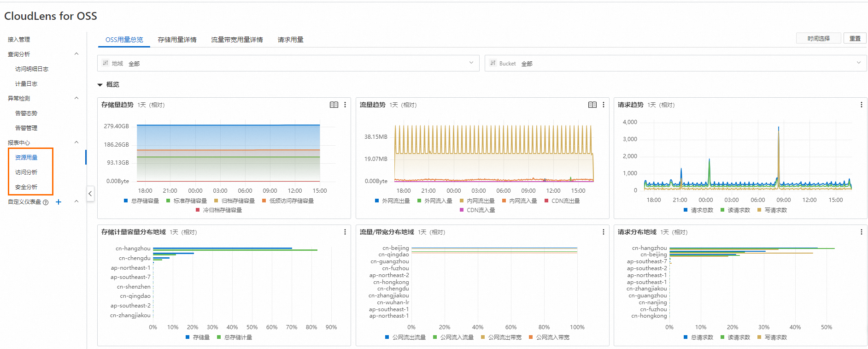Toggle 总存储容量 legend in storage trend

[141, 201]
